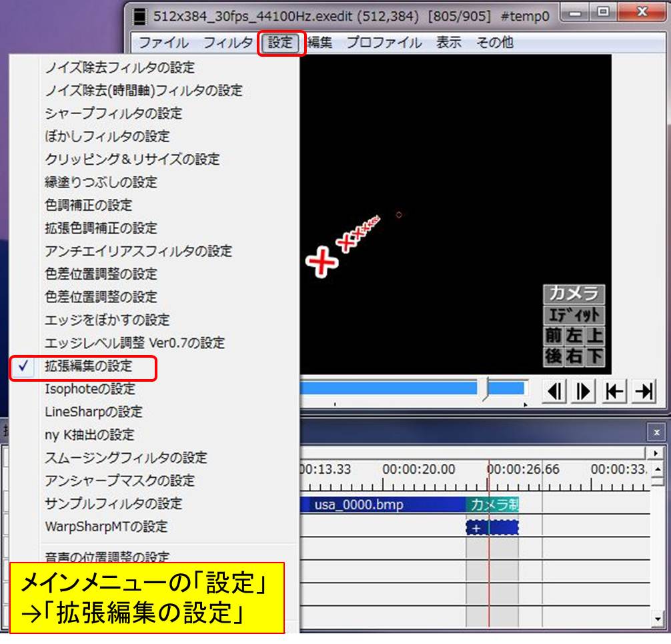Screen dimensions: 671x644
Task: Open the 表示 menu
Action: 448,43
